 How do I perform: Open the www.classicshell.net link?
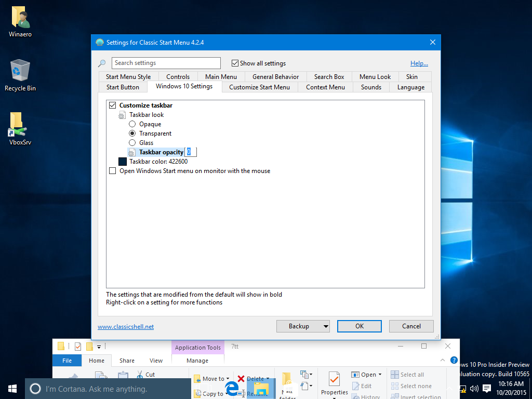point(126,327)
